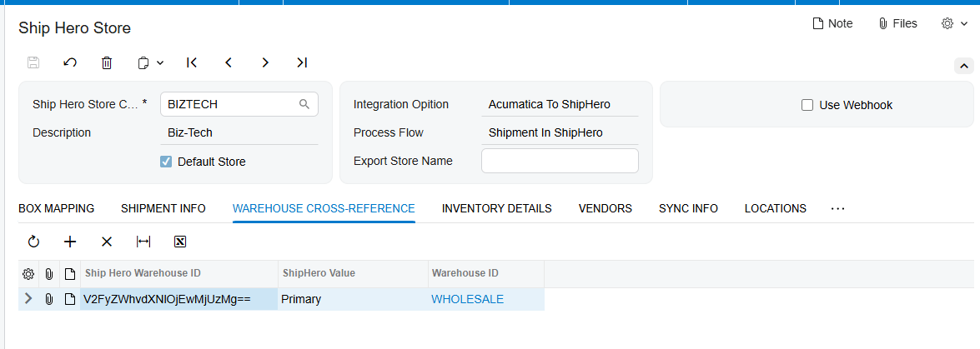Sort by Warehouse ID column header
The height and width of the screenshot is (349, 980).
(x=486, y=273)
